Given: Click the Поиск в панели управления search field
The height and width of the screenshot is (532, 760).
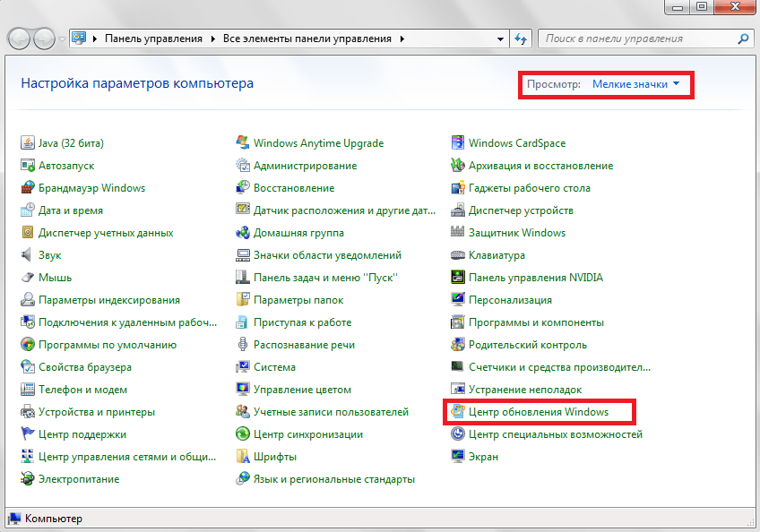Looking at the screenshot, I should tap(636, 39).
